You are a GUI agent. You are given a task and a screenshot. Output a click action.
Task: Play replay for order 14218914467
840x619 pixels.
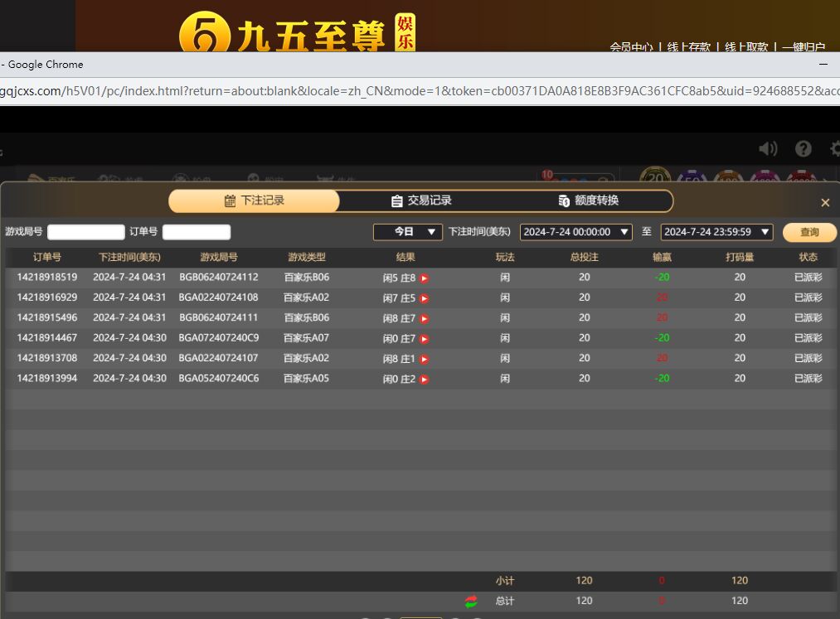pyautogui.click(x=424, y=339)
